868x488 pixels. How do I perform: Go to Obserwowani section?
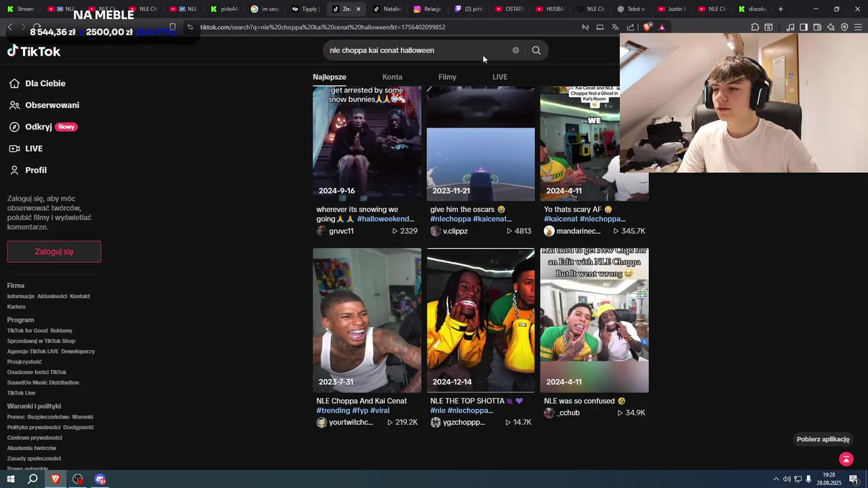44,105
